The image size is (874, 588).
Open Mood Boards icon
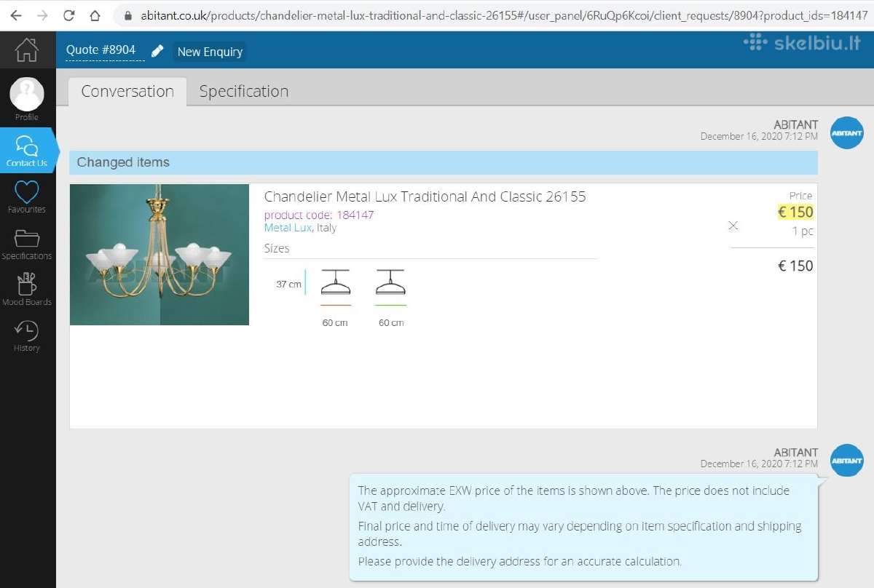pyautogui.click(x=27, y=284)
